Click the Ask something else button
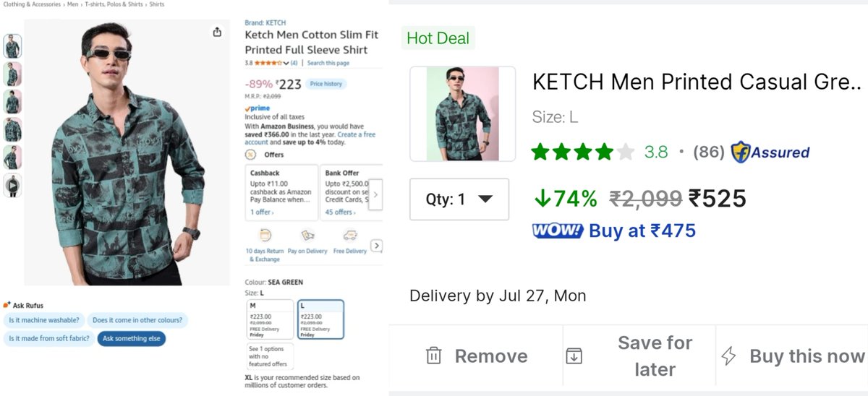Viewport: 868px width, 396px height. (132, 338)
